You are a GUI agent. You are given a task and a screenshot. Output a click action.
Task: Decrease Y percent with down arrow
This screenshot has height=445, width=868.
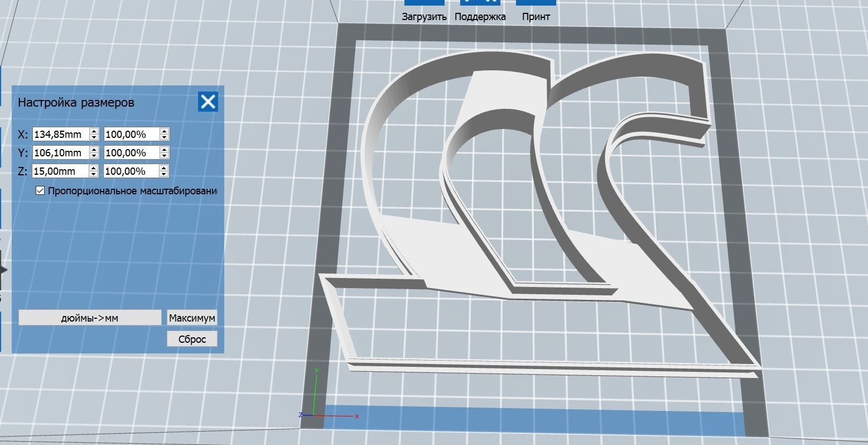[164, 156]
